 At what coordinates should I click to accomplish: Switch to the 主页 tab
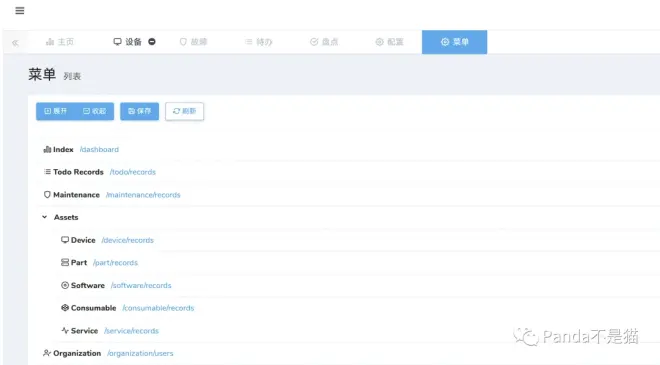[60, 42]
